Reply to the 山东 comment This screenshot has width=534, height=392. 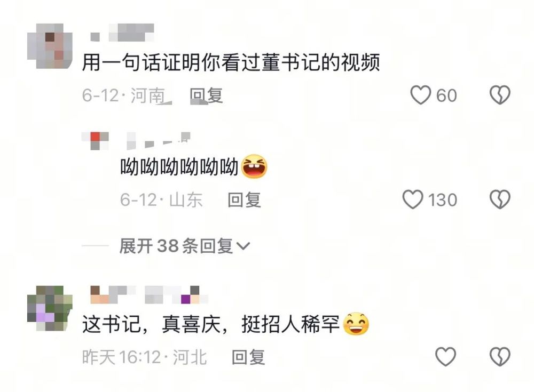pos(244,200)
